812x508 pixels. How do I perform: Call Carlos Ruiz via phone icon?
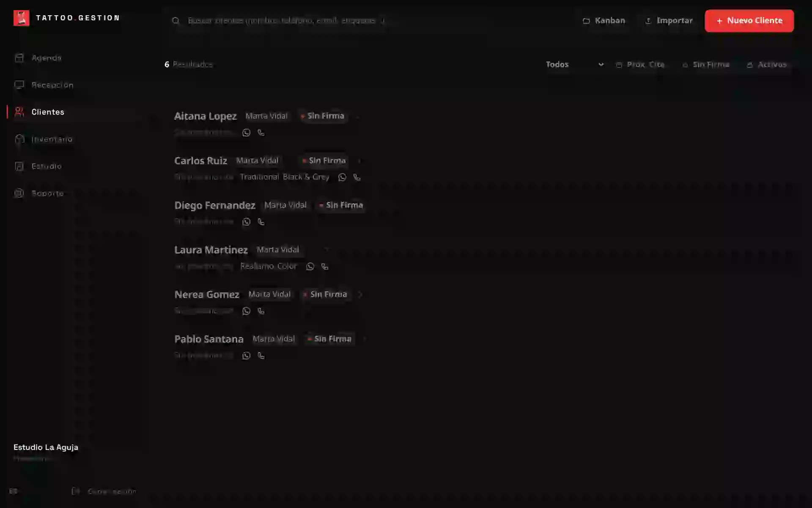(x=357, y=177)
